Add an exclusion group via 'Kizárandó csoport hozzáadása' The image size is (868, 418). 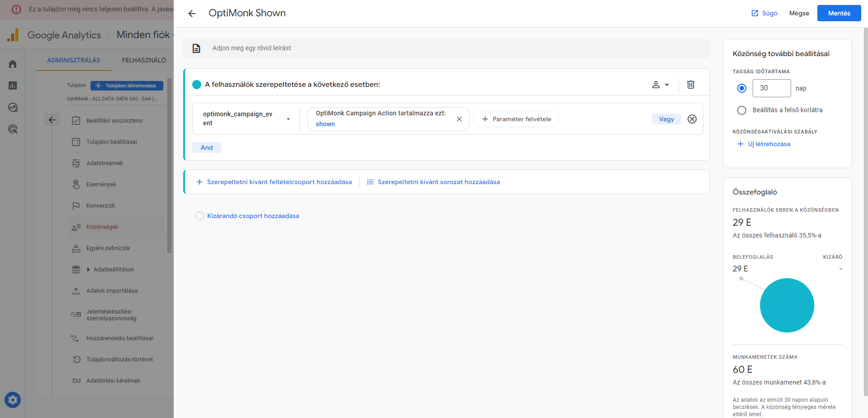click(x=247, y=216)
